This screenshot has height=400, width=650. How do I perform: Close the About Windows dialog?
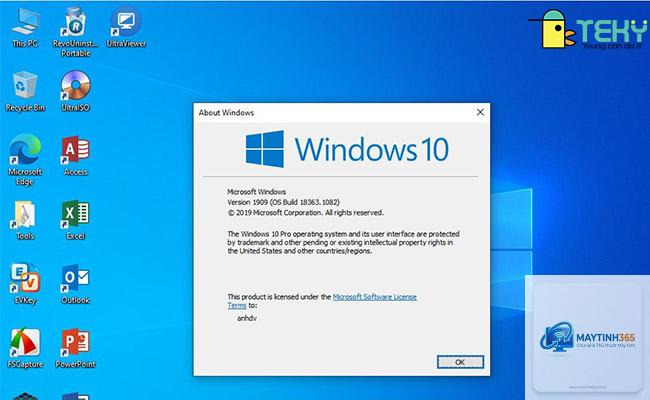[x=480, y=112]
